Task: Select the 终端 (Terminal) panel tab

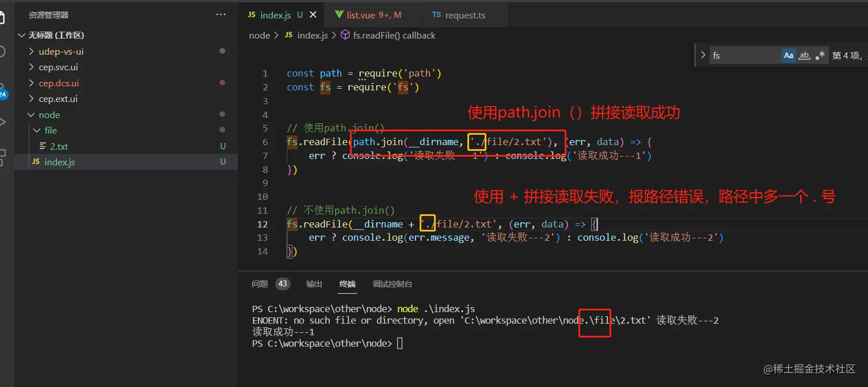Action: pyautogui.click(x=348, y=284)
